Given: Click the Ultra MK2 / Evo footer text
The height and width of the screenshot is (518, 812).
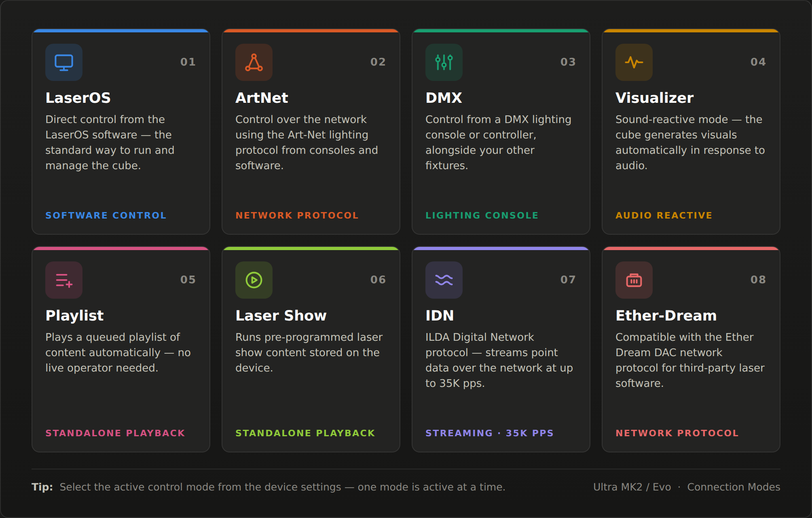Looking at the screenshot, I should 632,487.
